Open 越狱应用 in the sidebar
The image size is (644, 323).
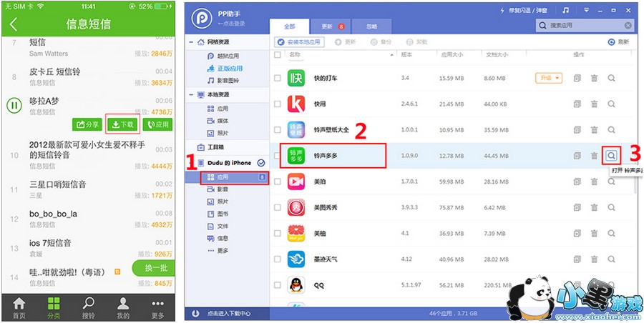click(223, 56)
